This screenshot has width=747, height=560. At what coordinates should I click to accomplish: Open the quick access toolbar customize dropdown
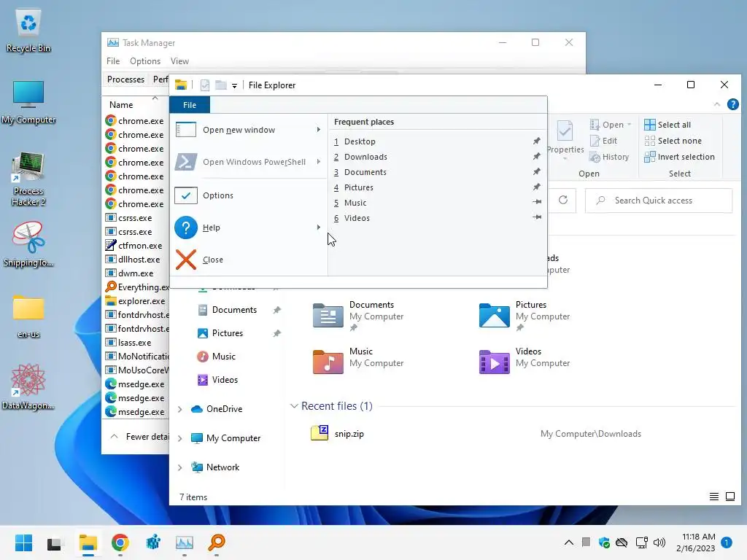click(234, 86)
